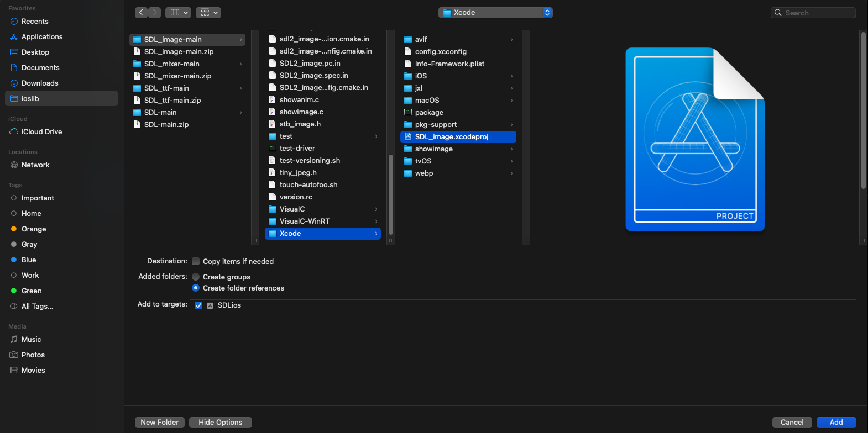Expand the test folder chevron
This screenshot has height=433, width=868.
(x=376, y=136)
